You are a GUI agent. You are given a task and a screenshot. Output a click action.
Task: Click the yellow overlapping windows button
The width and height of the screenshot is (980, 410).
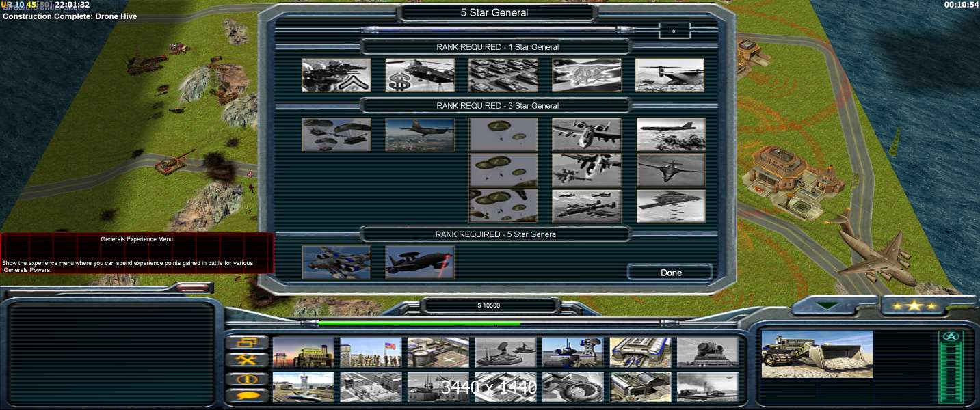pos(246,342)
